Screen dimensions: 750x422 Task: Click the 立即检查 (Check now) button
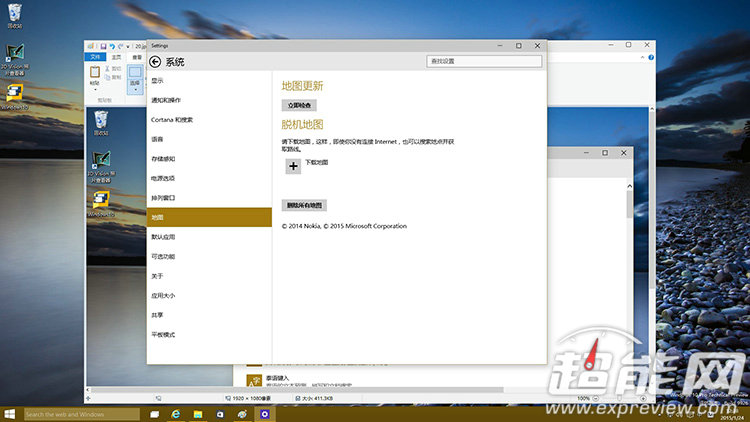click(299, 105)
